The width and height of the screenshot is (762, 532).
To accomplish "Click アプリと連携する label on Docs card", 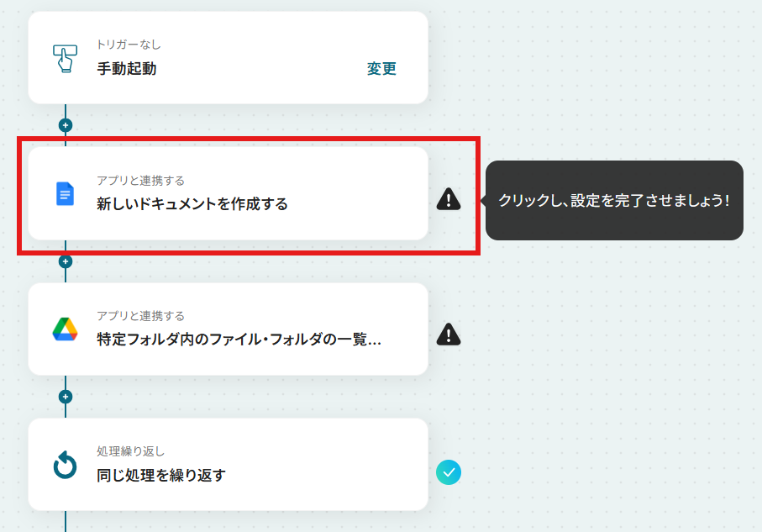I will pyautogui.click(x=140, y=181).
